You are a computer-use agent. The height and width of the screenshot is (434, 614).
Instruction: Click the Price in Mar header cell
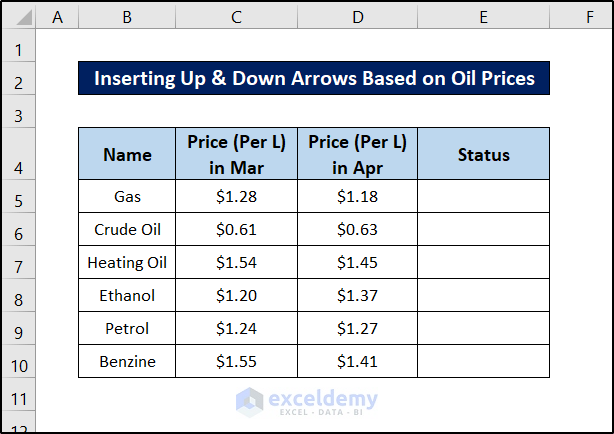(236, 154)
